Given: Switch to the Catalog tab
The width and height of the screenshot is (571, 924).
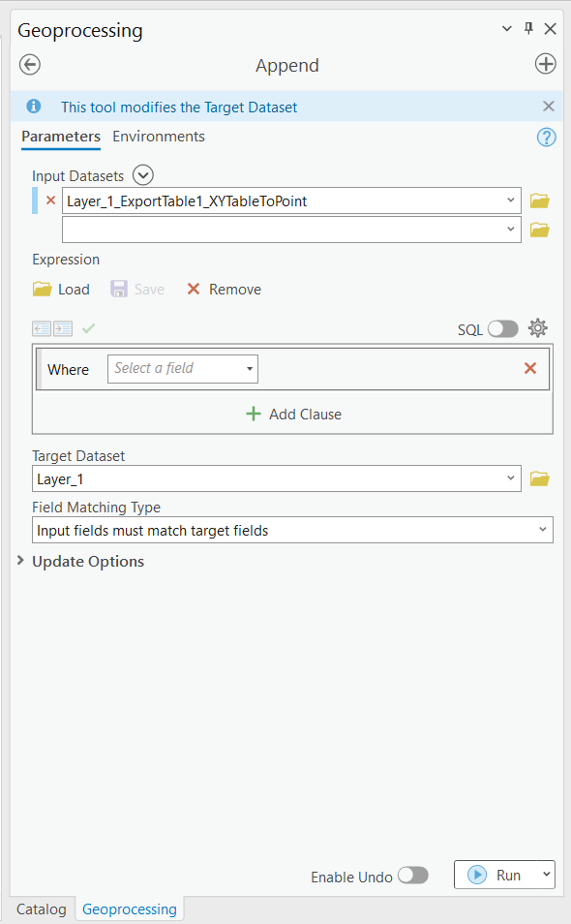Looking at the screenshot, I should pos(41,909).
